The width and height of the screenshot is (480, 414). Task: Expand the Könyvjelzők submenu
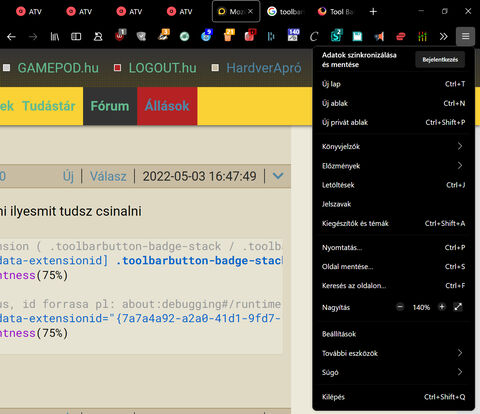(x=393, y=146)
